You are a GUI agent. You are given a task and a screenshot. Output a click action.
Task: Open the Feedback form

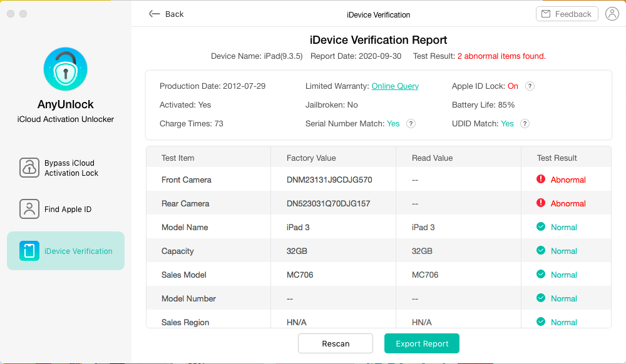pos(567,14)
